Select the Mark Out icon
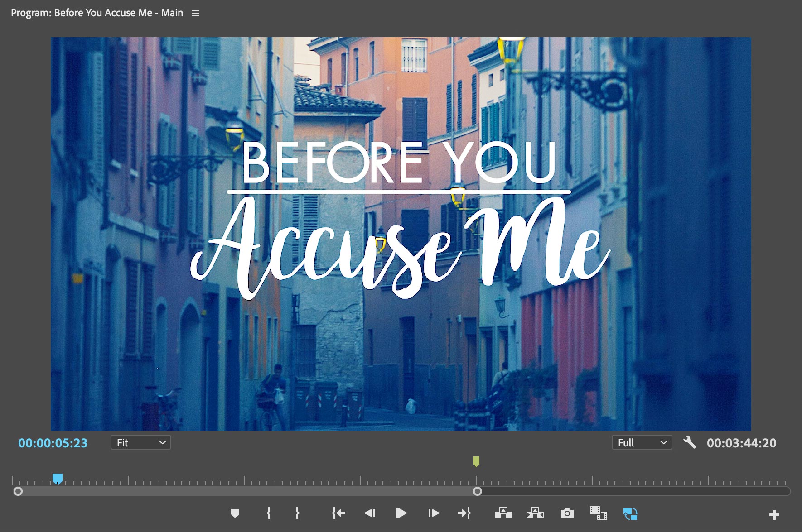 (298, 513)
